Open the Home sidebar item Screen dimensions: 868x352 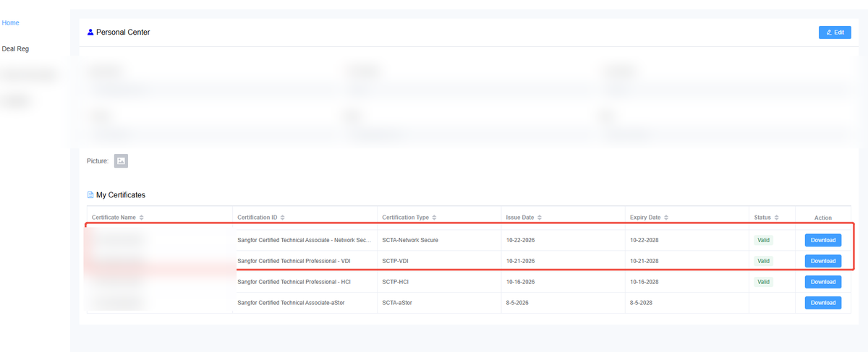click(x=11, y=23)
